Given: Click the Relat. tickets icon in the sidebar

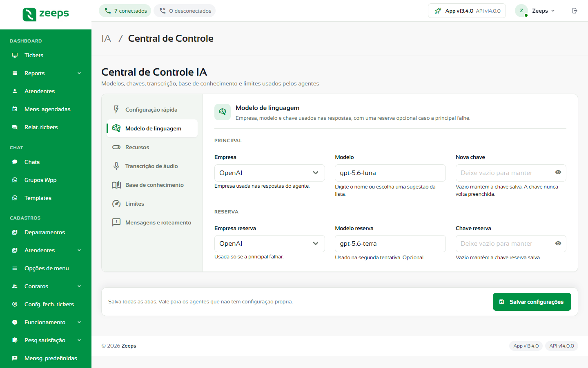Looking at the screenshot, I should [15, 127].
